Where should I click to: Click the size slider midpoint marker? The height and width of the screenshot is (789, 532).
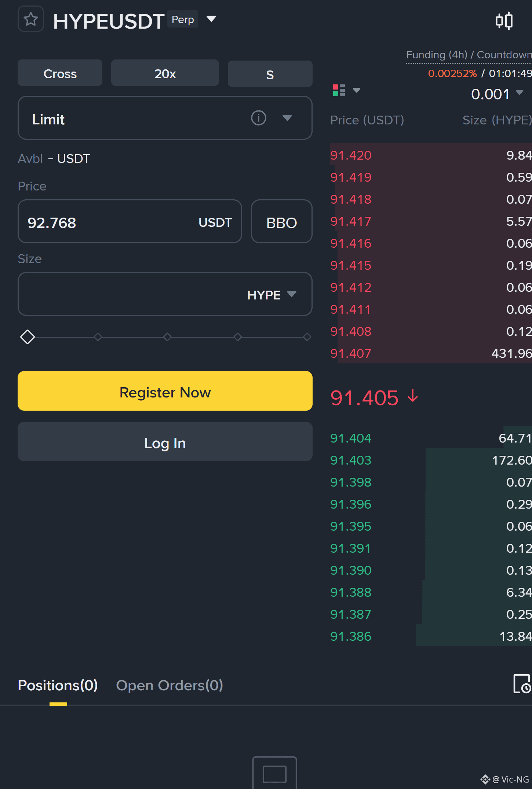click(167, 337)
